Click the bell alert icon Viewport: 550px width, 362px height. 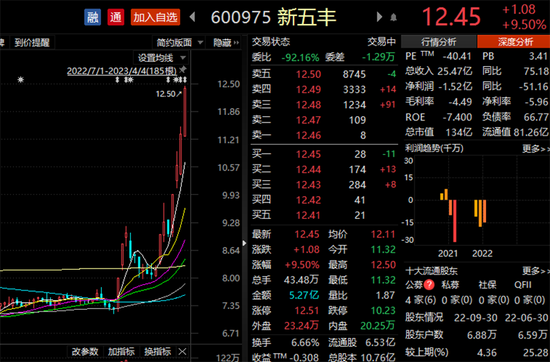(394, 18)
